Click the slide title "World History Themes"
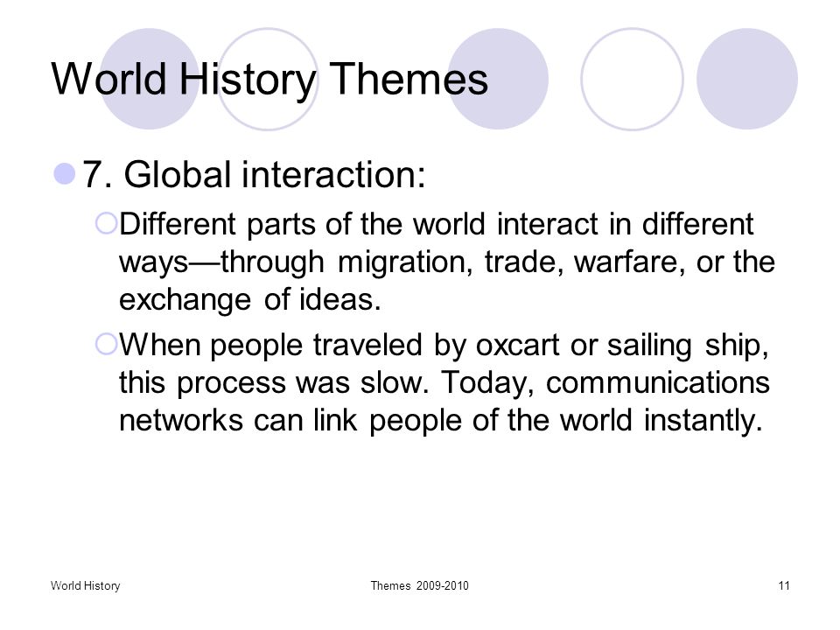The height and width of the screenshot is (630, 840). coord(269,80)
